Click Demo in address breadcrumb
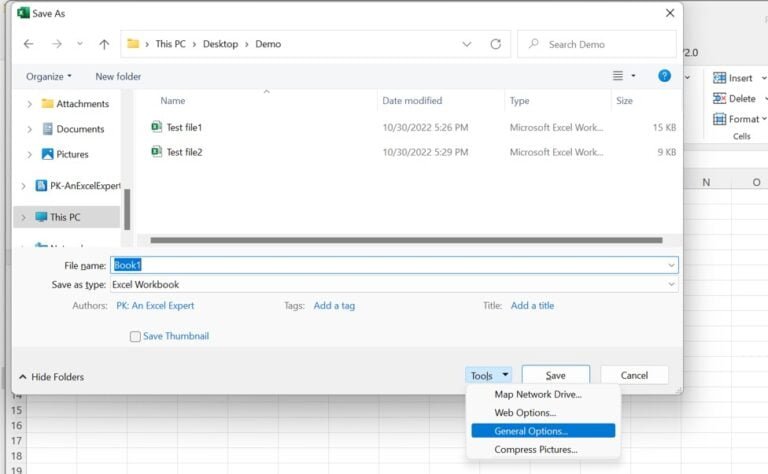This screenshot has height=474, width=768. 268,44
